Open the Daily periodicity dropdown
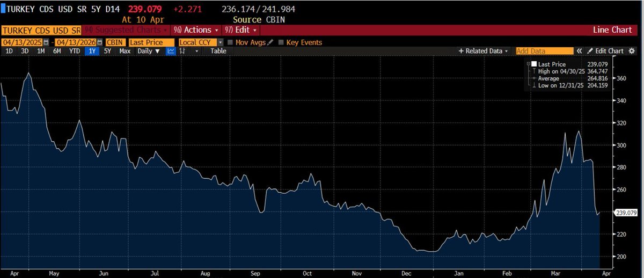Viewport: 644px width, 278px height. tap(149, 51)
